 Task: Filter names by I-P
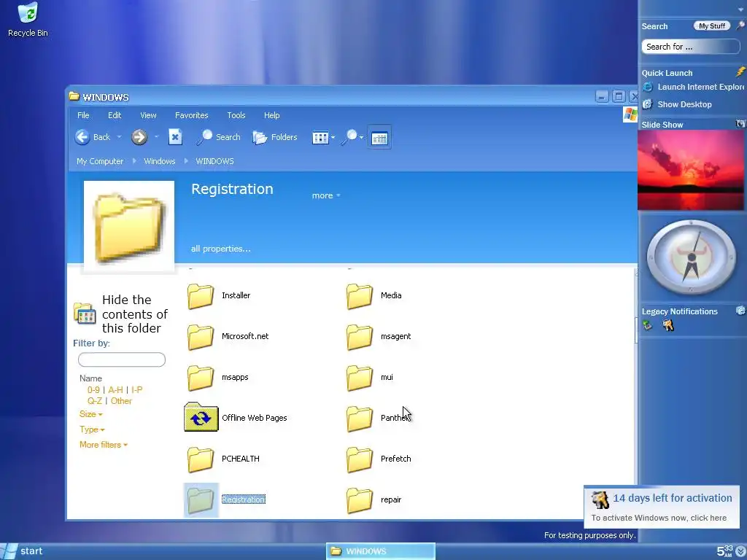(136, 390)
